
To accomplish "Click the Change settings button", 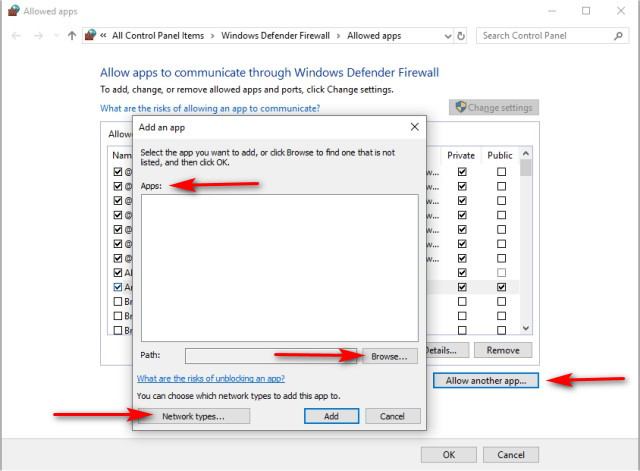I will click(x=494, y=107).
